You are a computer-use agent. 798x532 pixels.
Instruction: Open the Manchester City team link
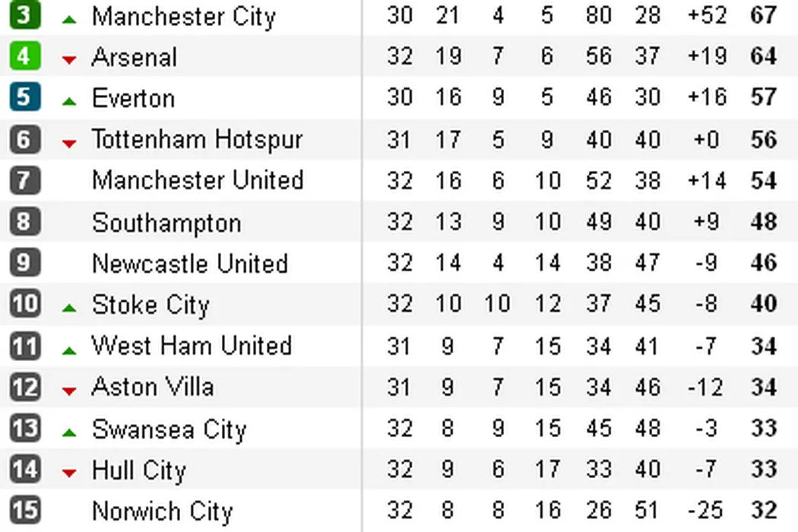tap(183, 17)
